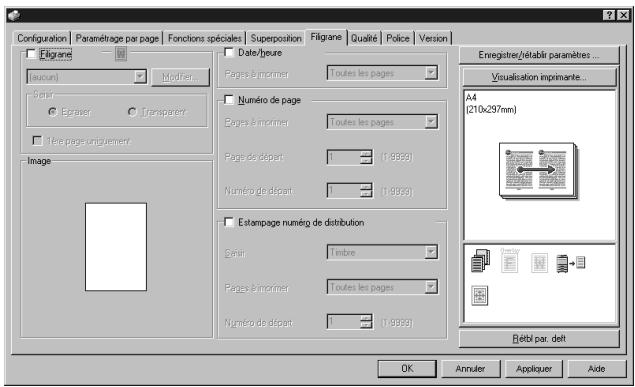Toggle the 1ère page uniquement checkbox
This screenshot has height=387, width=635.
37,141
